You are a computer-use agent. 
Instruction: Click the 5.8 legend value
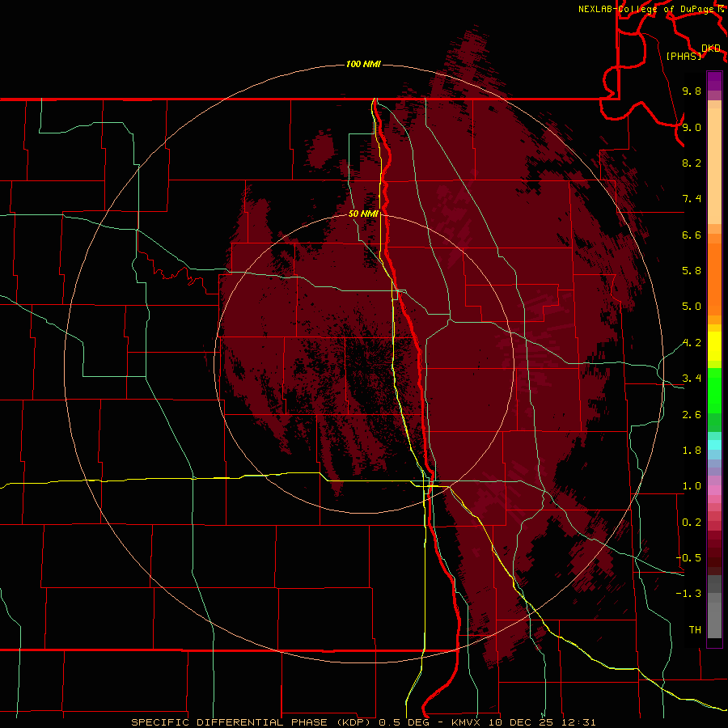point(692,271)
